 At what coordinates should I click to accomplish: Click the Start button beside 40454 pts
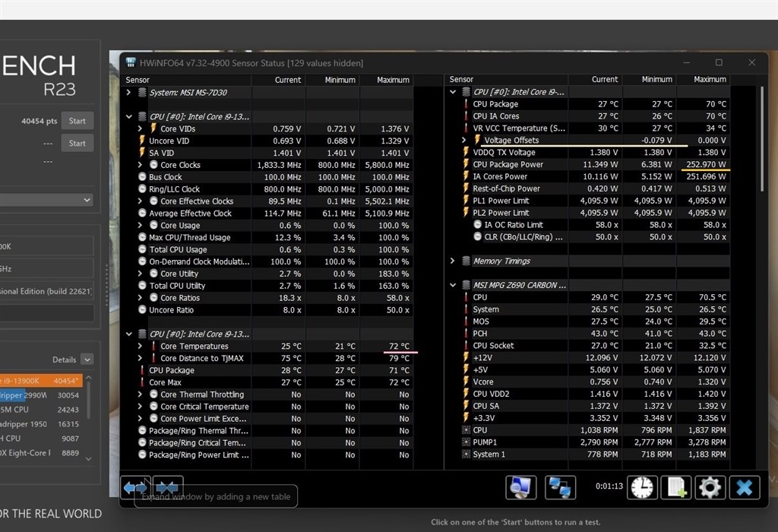pos(77,121)
